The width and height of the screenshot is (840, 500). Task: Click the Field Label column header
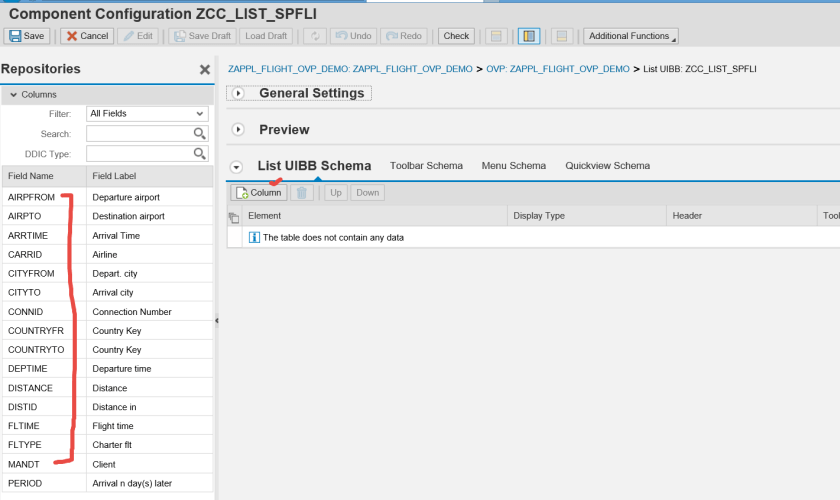pyautogui.click(x=149, y=176)
